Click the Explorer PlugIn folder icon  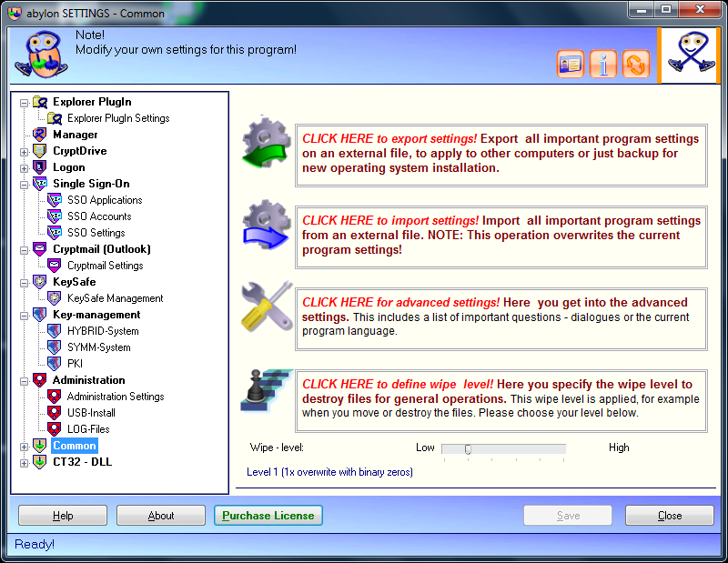[40, 102]
